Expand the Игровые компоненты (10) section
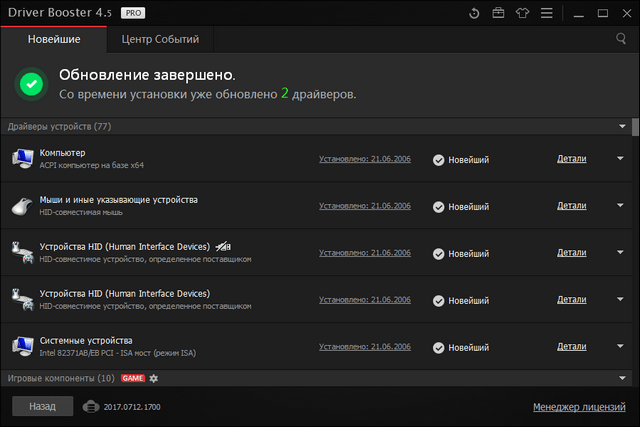Screen dimensions: 640x427 [621, 378]
